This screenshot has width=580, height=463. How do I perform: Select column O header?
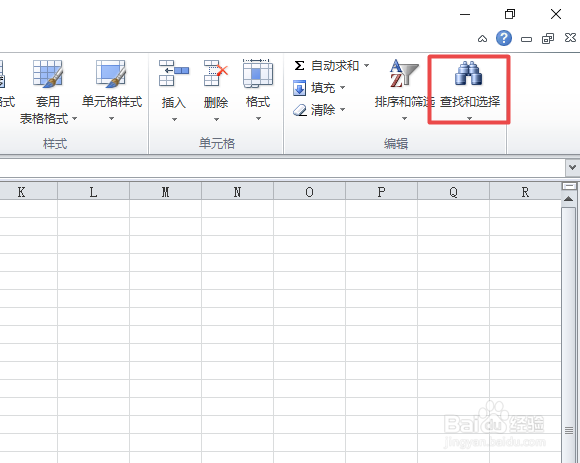coord(309,192)
